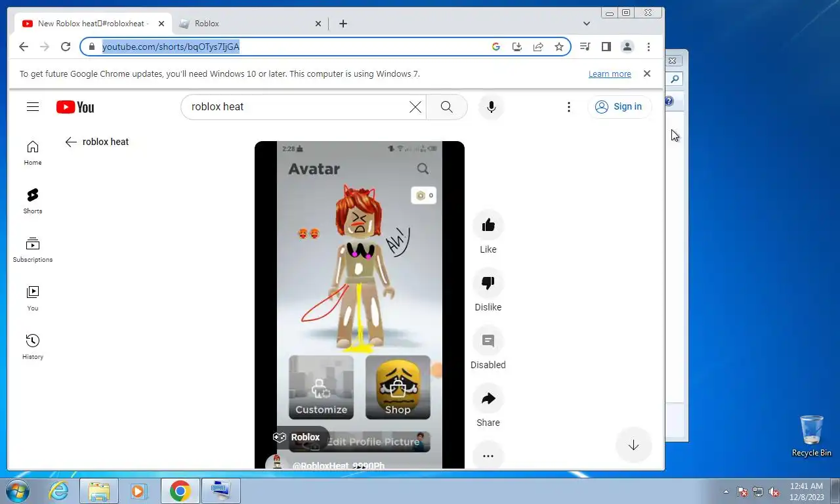Switch to the Roblox tab
Viewport: 840px width, 504px height.
(x=250, y=24)
